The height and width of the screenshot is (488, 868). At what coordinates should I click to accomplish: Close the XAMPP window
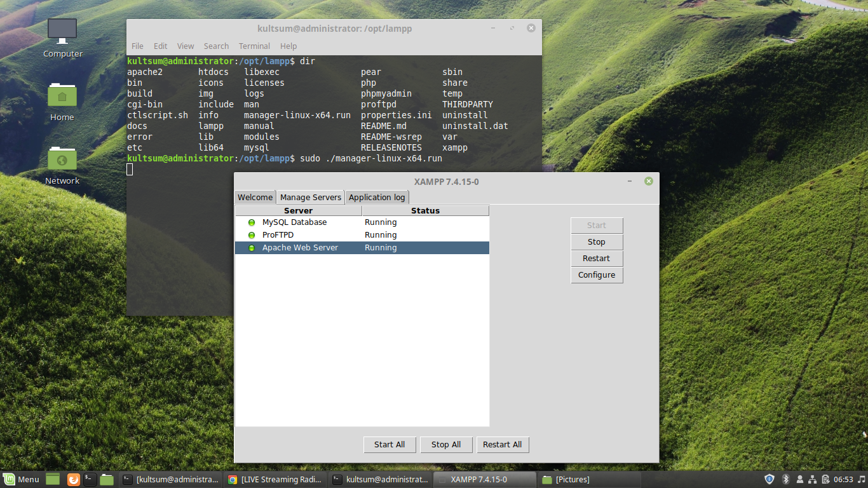(649, 181)
